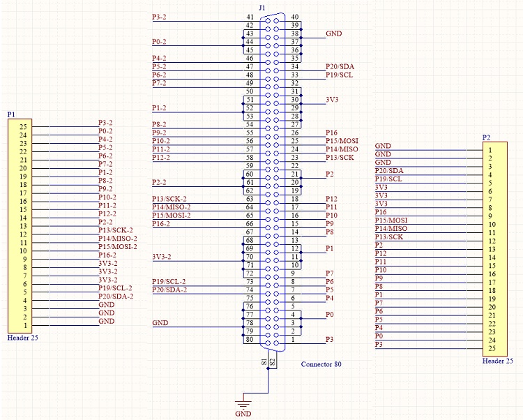The width and height of the screenshot is (523, 420).
Task: Click the P15/MOSI-2 label at J1 pin 65
Action: (171, 216)
